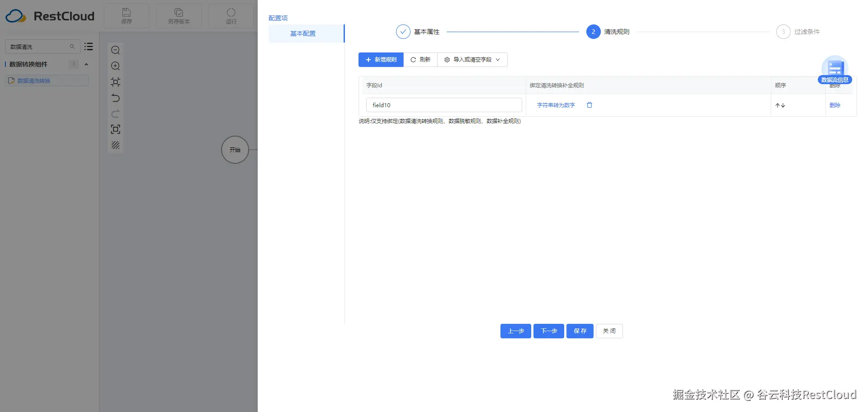This screenshot has height=412, width=868.
Task: Open the 数据流信息 floating icon
Action: 835,70
